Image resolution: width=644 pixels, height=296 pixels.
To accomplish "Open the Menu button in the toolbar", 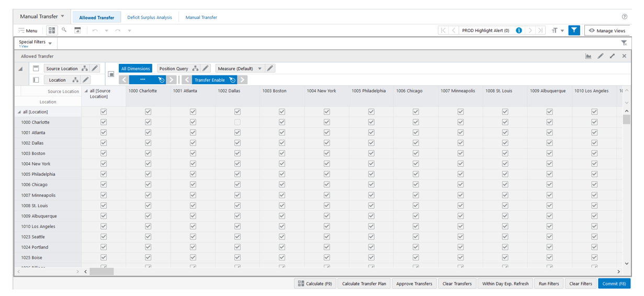I will point(28,30).
